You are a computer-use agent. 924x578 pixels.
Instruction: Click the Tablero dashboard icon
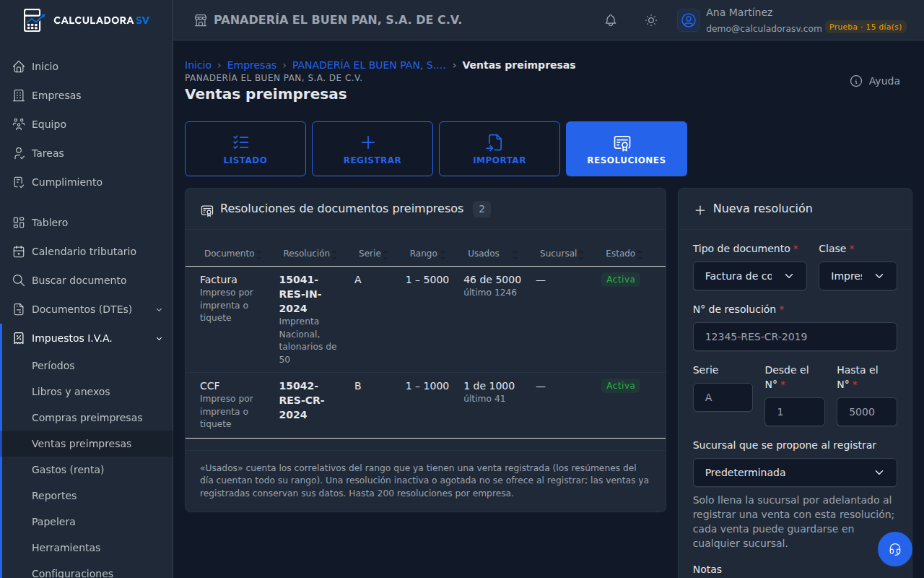[19, 223]
